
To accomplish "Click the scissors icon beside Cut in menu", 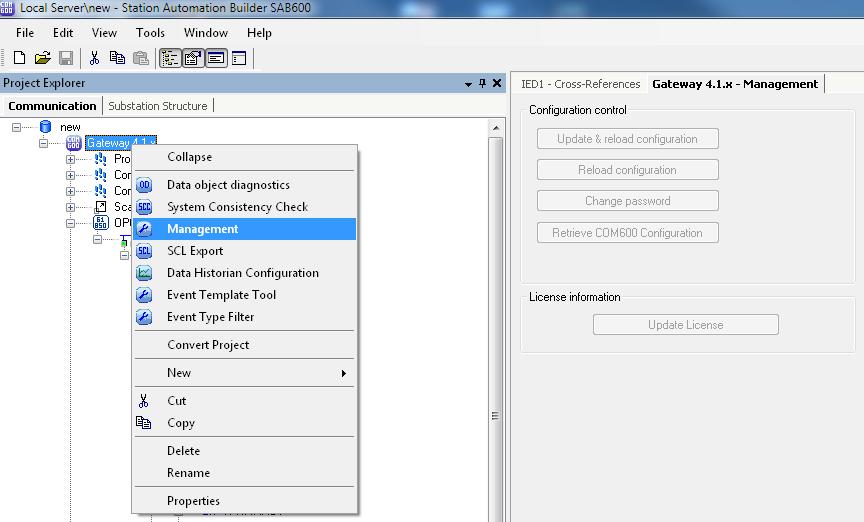I will tap(144, 401).
